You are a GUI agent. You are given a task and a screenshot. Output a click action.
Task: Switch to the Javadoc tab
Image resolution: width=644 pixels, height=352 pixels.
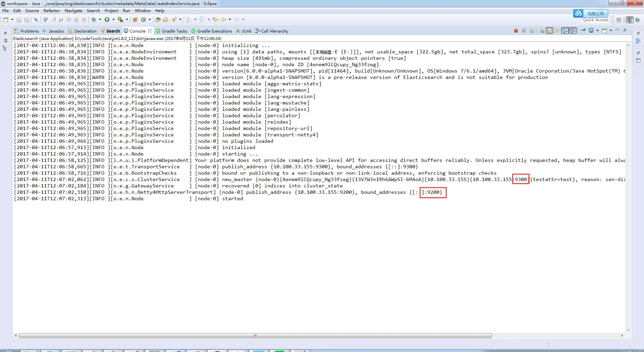click(x=53, y=31)
